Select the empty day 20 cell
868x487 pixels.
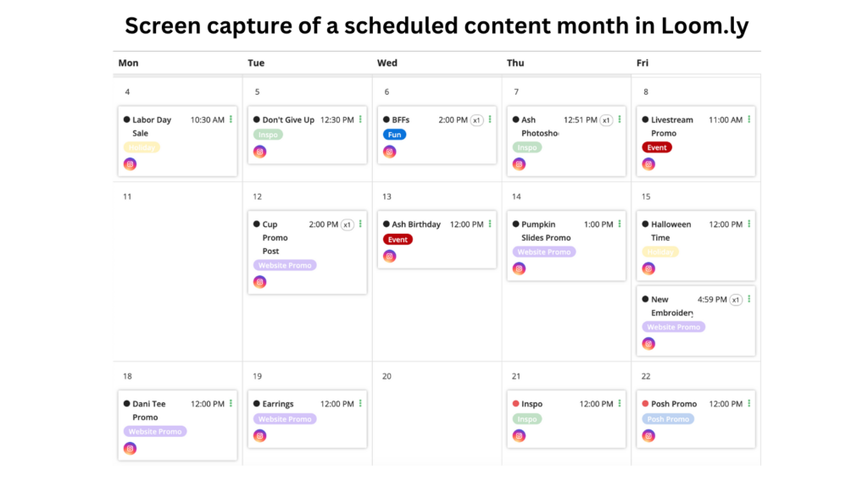tap(437, 414)
